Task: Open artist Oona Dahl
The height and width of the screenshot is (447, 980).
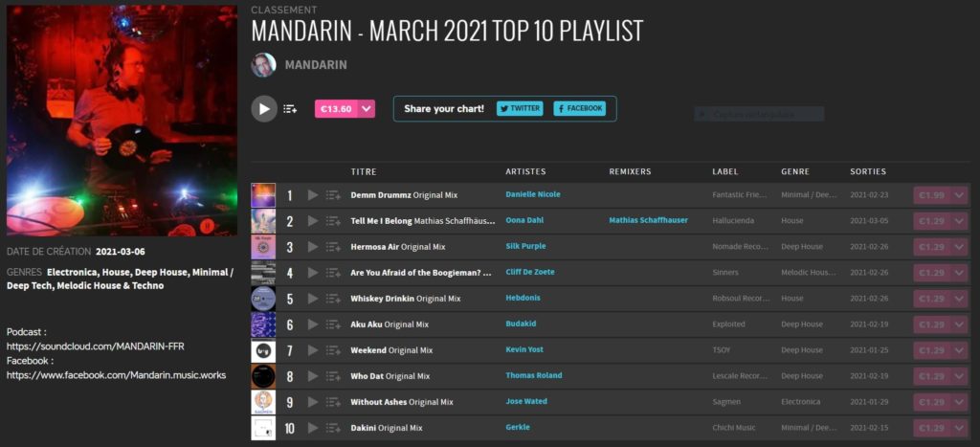Action: coord(525,220)
